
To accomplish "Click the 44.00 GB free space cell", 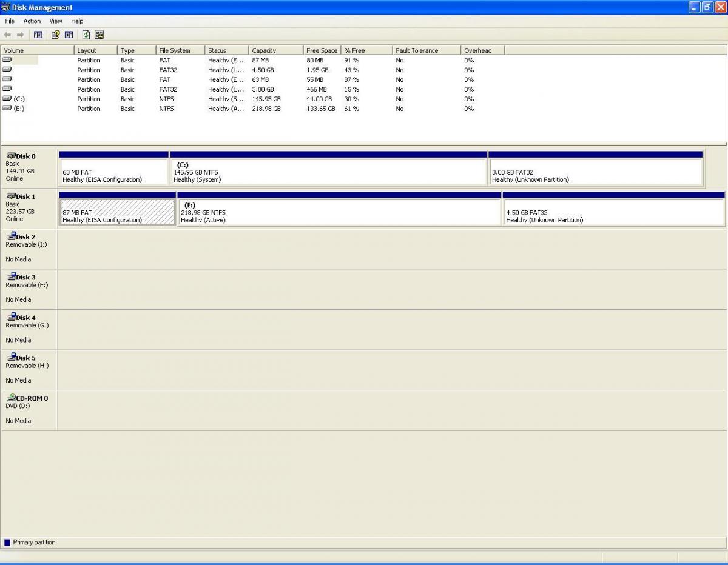I will pyautogui.click(x=319, y=99).
